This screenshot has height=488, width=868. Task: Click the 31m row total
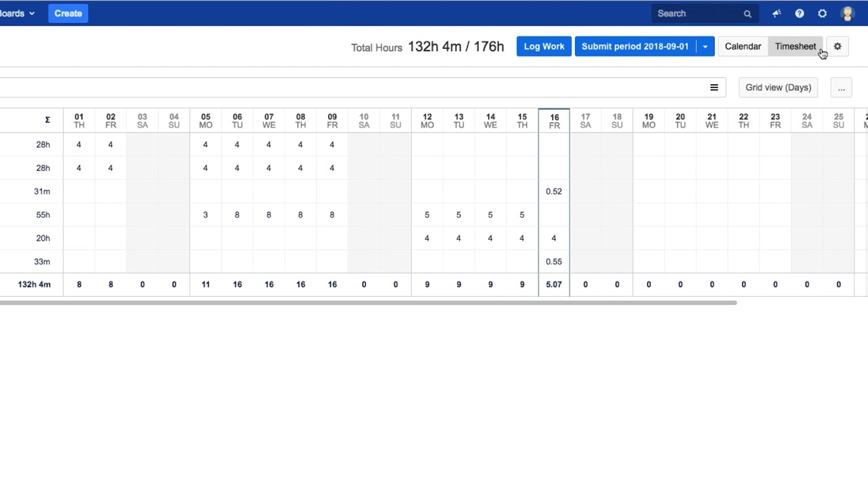pyautogui.click(x=42, y=191)
